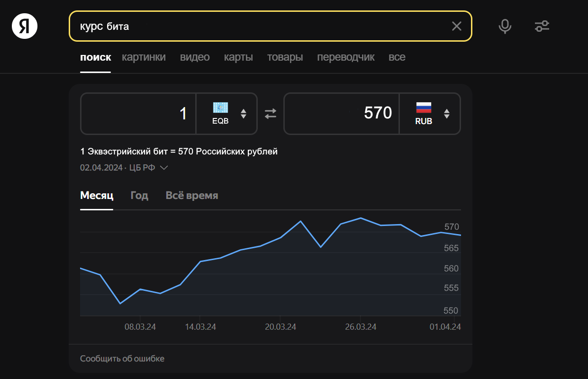Screen dimensions: 588x379
Task: Open the товары tab
Action: [x=285, y=57]
